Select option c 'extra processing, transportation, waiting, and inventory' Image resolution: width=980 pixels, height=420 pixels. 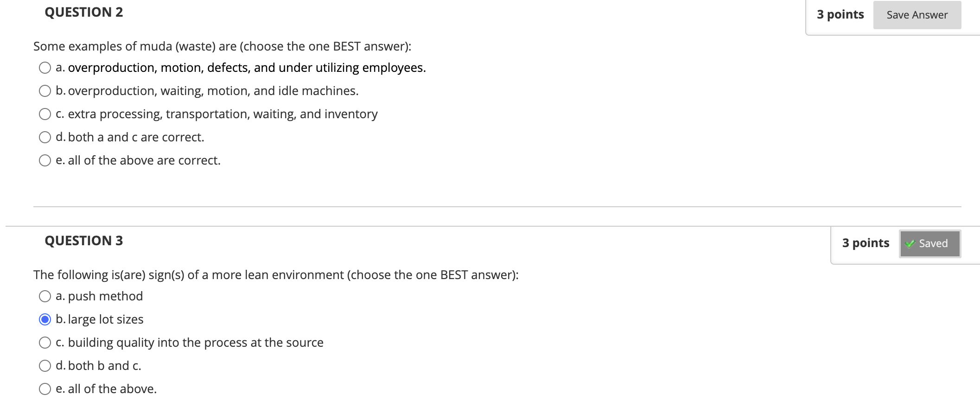pos(44,114)
